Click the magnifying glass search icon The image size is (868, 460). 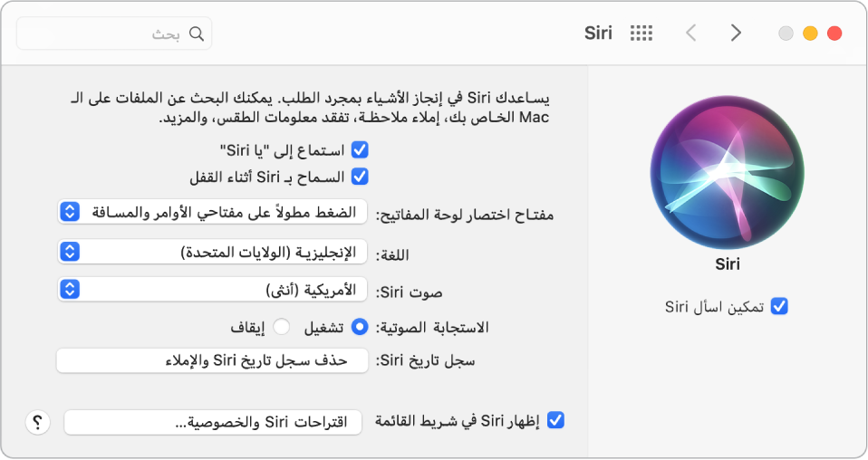(x=197, y=34)
